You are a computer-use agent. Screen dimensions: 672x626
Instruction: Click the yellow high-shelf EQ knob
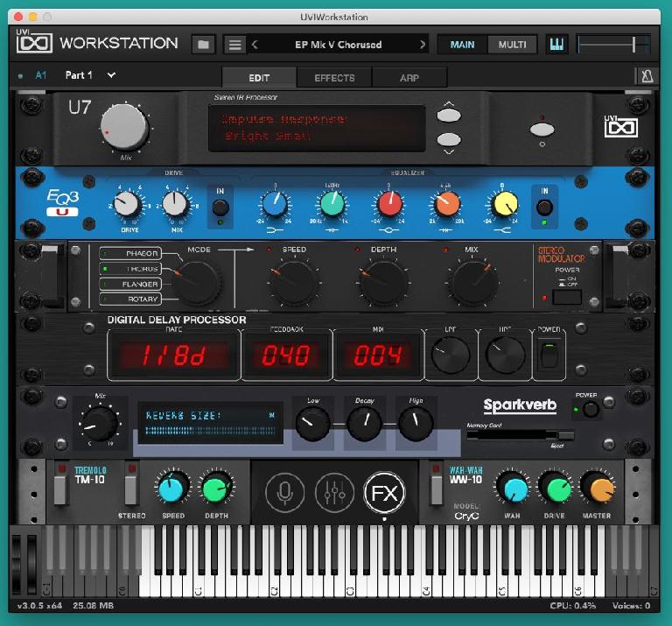click(x=504, y=205)
